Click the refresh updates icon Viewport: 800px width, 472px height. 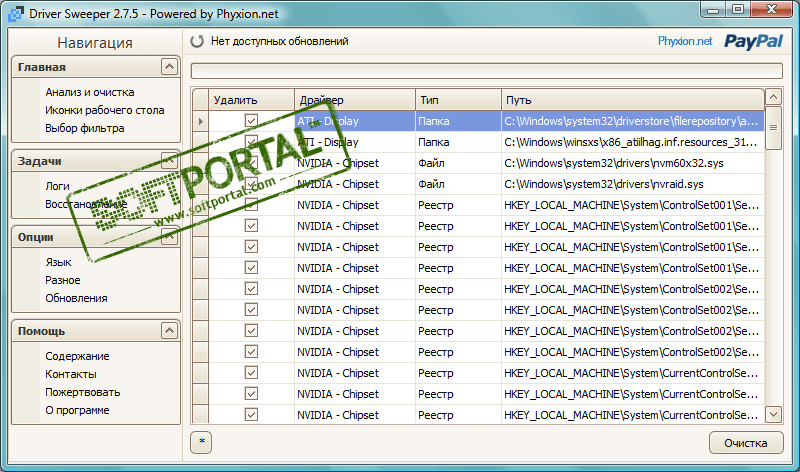(x=197, y=41)
